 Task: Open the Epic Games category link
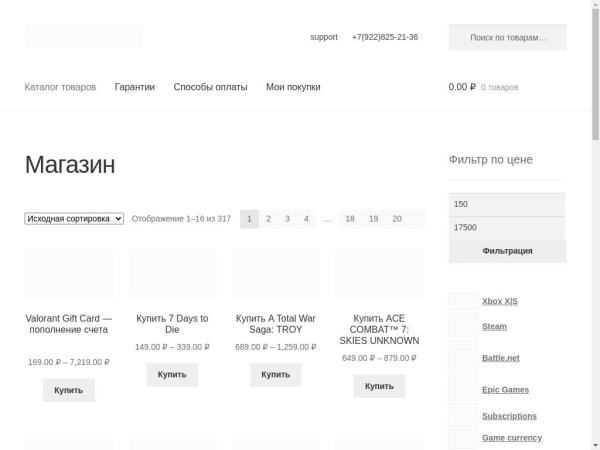505,390
